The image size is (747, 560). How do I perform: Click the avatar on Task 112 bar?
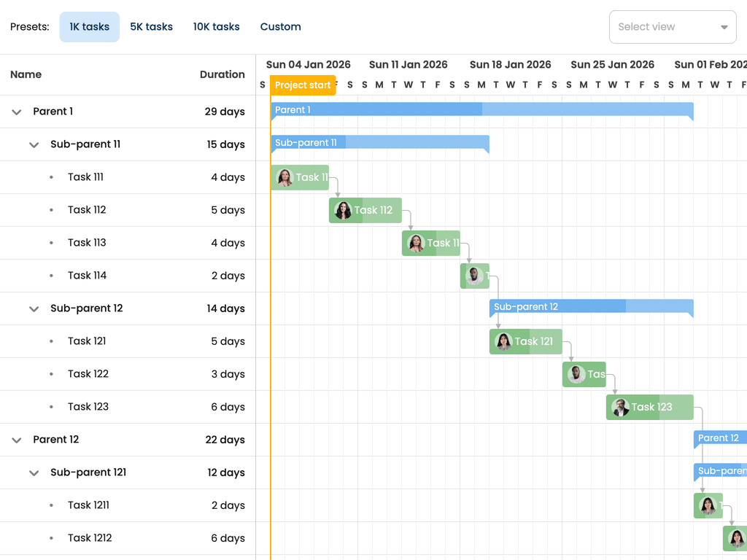343,210
